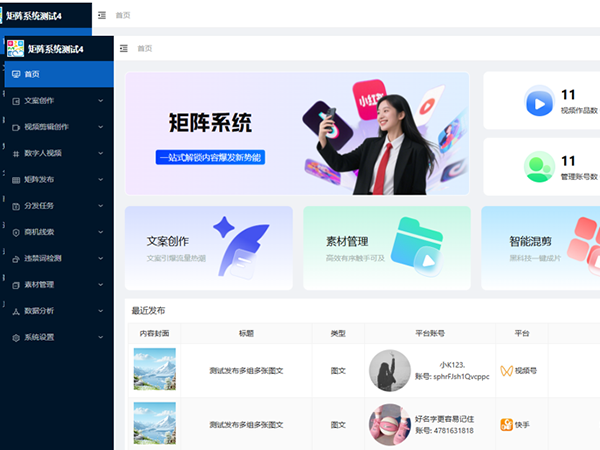Click the 数据分析 sidebar icon
This screenshot has width=600, height=450.
[15, 311]
